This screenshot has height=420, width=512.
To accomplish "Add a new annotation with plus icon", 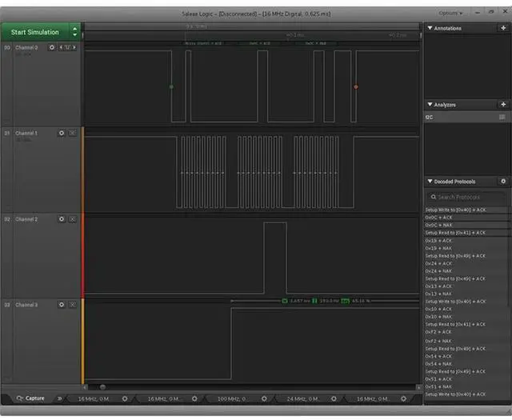I will point(502,28).
